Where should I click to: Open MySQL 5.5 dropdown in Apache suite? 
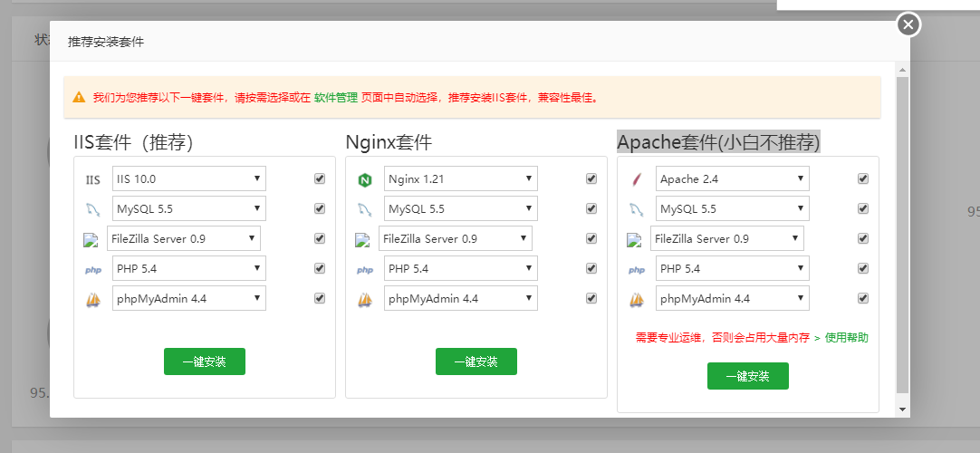tap(733, 208)
